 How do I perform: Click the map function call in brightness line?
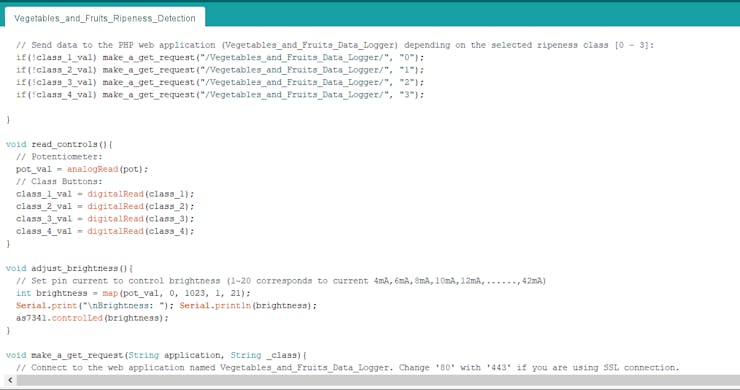[x=110, y=293]
